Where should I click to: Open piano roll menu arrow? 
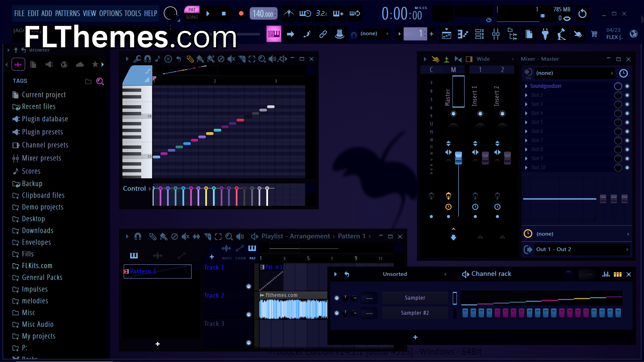click(x=127, y=59)
